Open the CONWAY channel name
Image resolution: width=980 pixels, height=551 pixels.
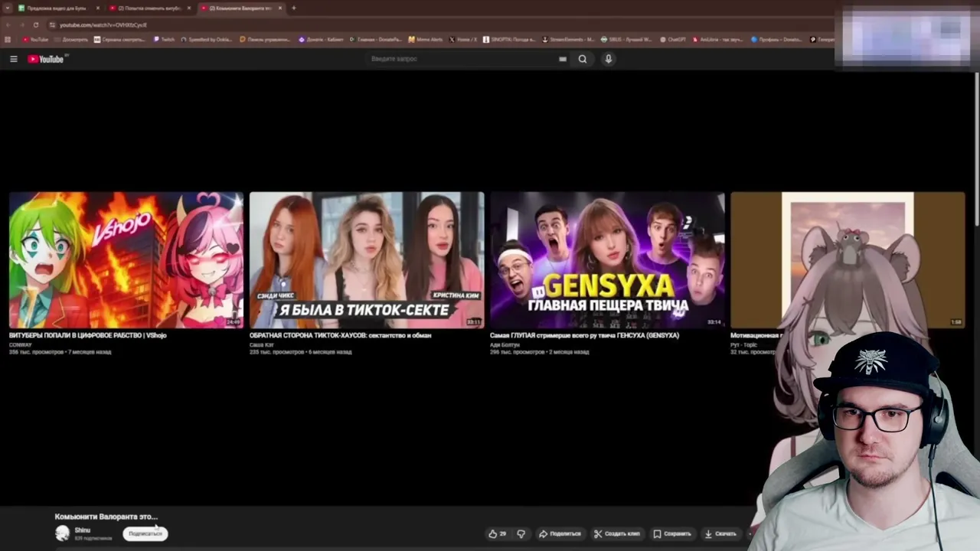21,344
